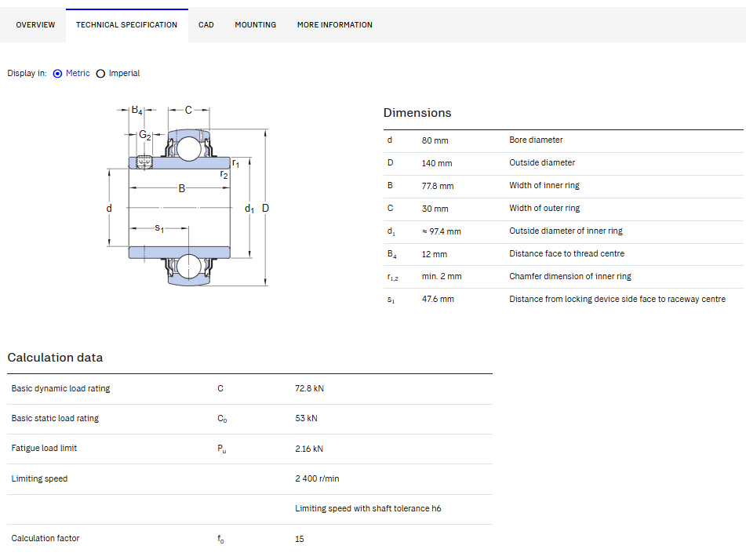Select the Metric radio button
Screen dimensions: 746x560
(57, 73)
